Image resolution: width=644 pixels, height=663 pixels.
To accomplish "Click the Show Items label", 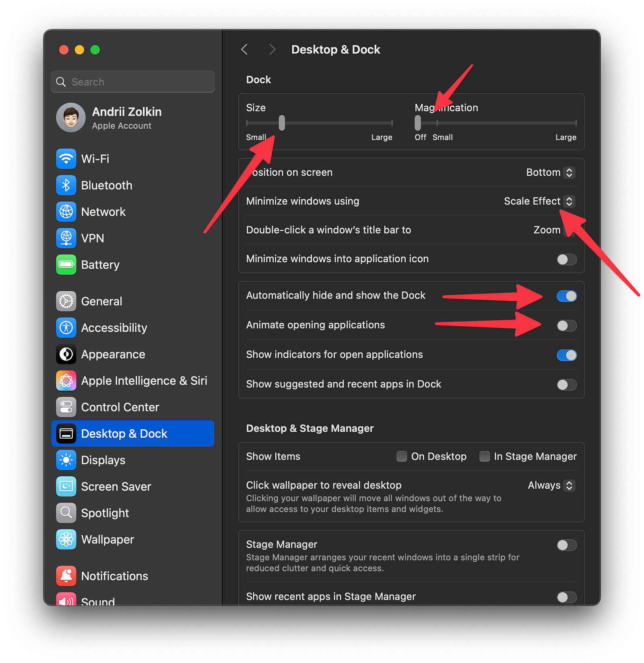I will [273, 457].
